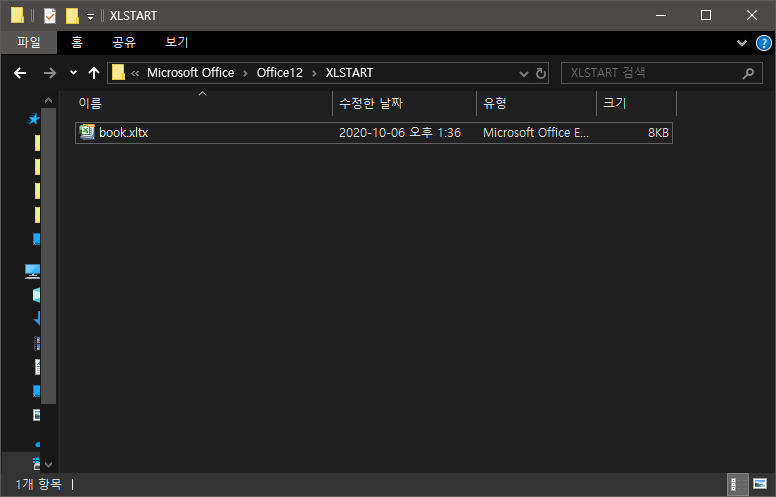Click the Microsoft Office E... type cell

536,133
